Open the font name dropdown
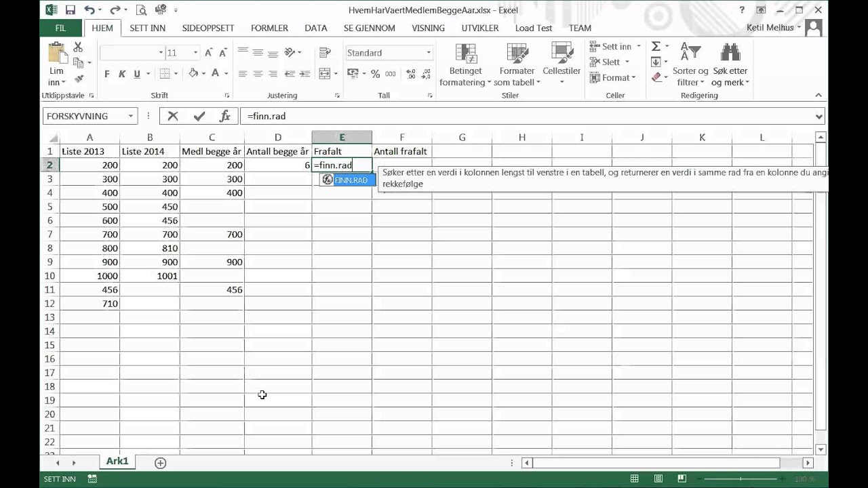The width and height of the screenshot is (868, 488). tap(161, 53)
